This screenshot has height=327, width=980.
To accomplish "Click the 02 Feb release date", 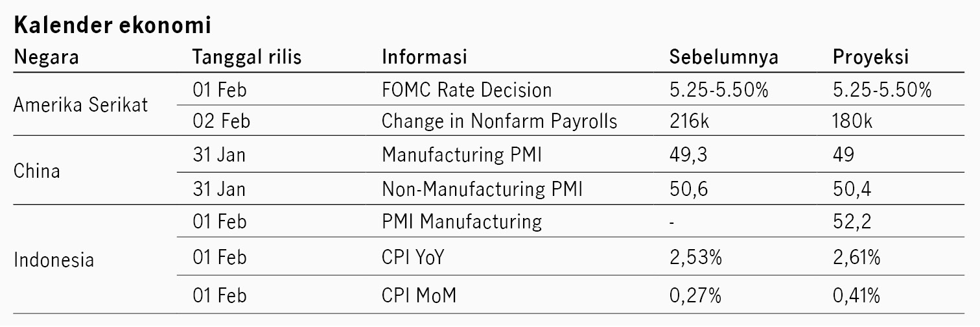I will click(x=220, y=121).
